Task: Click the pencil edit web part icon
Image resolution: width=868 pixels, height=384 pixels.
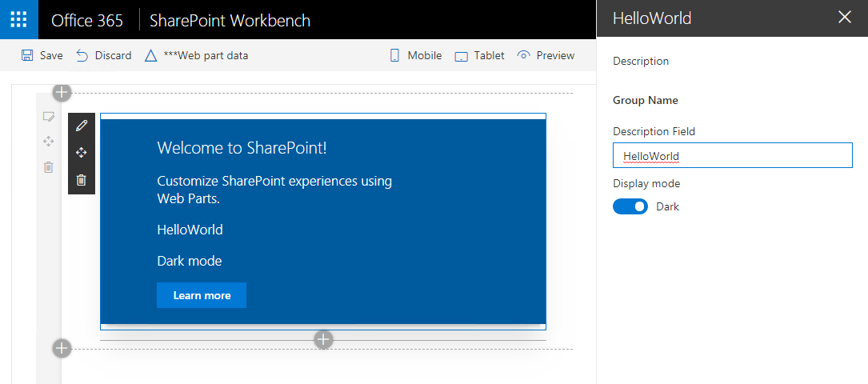Action: point(82,126)
